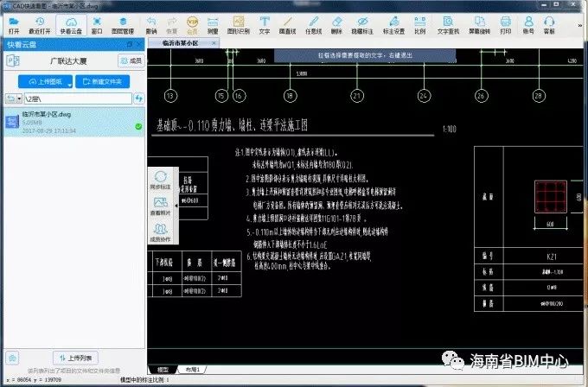Open 图层管理 layer management

coord(123,25)
